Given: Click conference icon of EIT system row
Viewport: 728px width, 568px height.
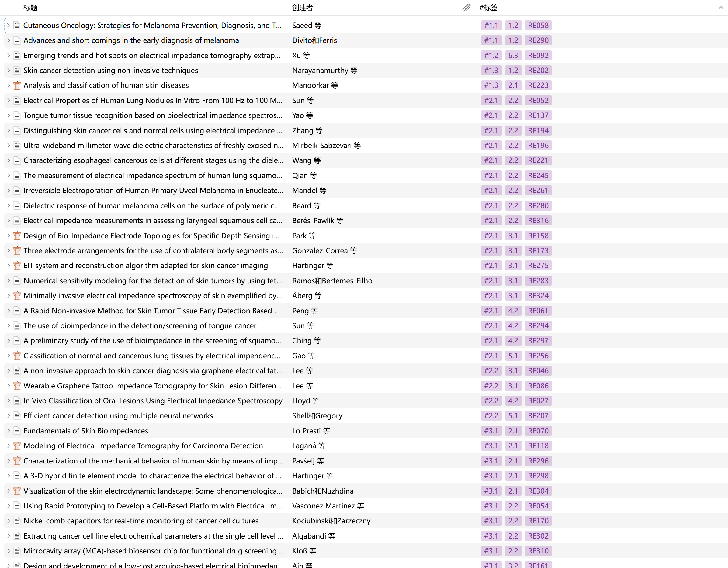Looking at the screenshot, I should coord(17,266).
